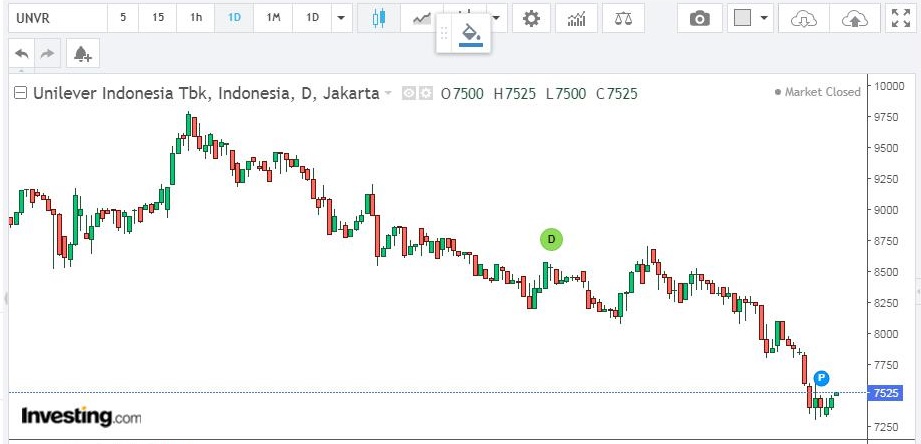Click the H7525 high value
921x444 pixels.
(x=515, y=93)
